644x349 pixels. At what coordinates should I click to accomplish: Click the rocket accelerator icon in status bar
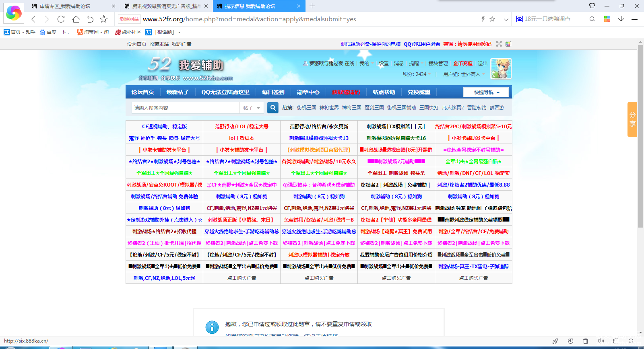(555, 341)
